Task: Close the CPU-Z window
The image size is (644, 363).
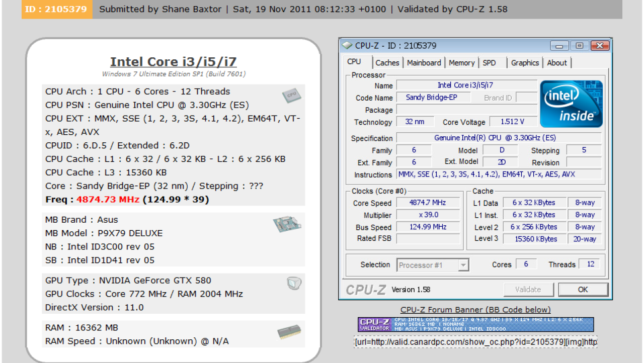Action: point(600,45)
